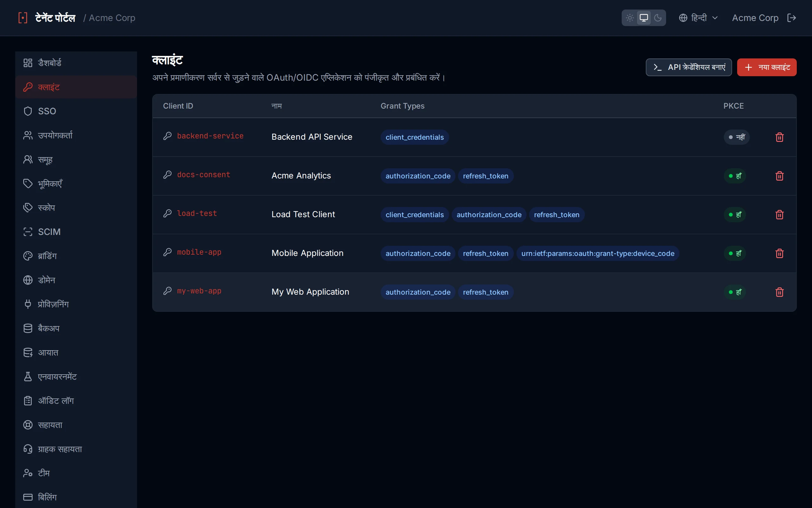Click Acme Analytics name cell

(301, 176)
